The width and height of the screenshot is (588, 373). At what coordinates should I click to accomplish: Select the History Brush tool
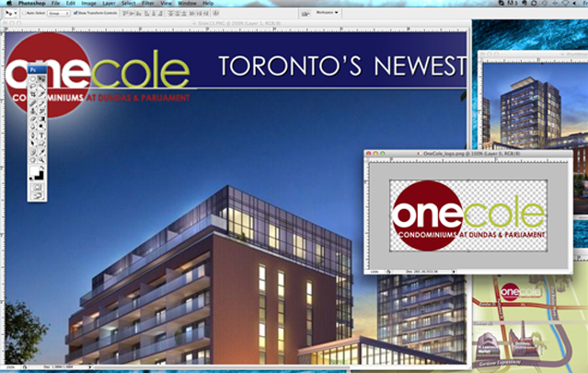pos(41,111)
